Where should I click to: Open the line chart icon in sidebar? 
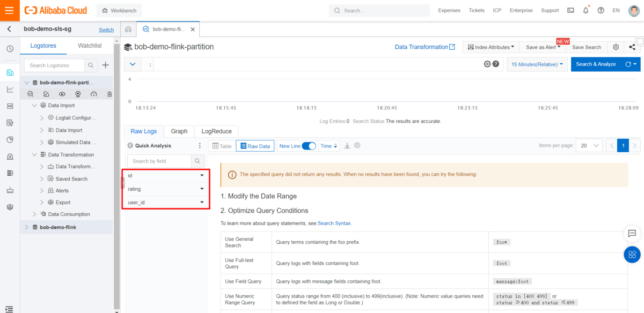pos(10,90)
